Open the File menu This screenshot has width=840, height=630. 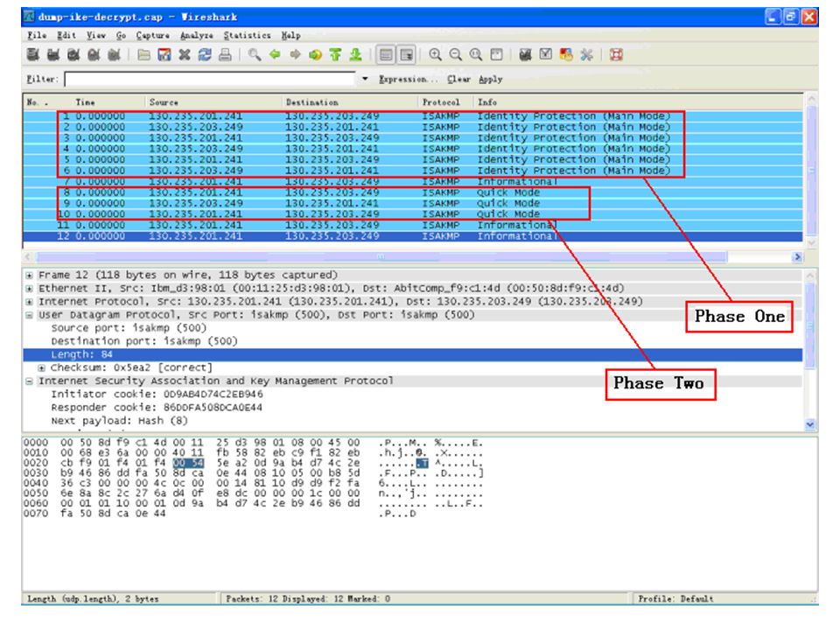[37, 35]
